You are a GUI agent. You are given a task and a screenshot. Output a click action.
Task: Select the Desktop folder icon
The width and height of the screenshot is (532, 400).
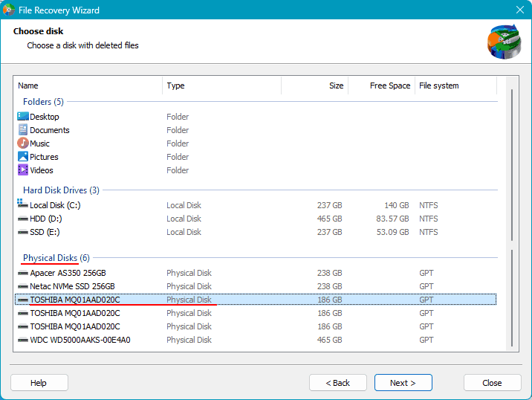[23, 117]
